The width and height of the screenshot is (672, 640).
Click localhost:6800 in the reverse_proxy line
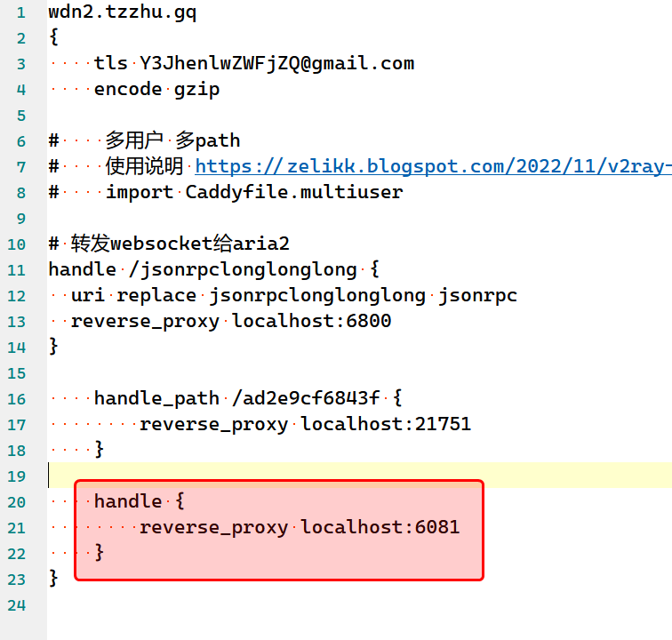click(x=311, y=321)
